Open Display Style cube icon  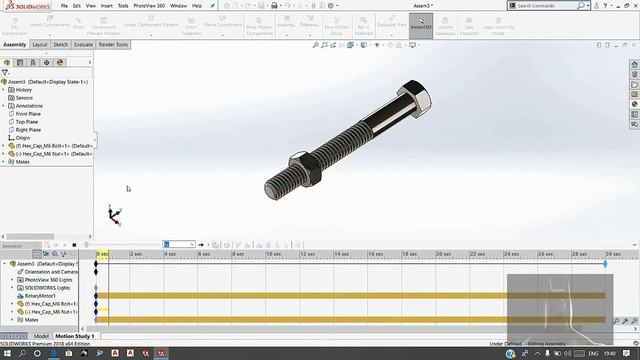tap(364, 45)
